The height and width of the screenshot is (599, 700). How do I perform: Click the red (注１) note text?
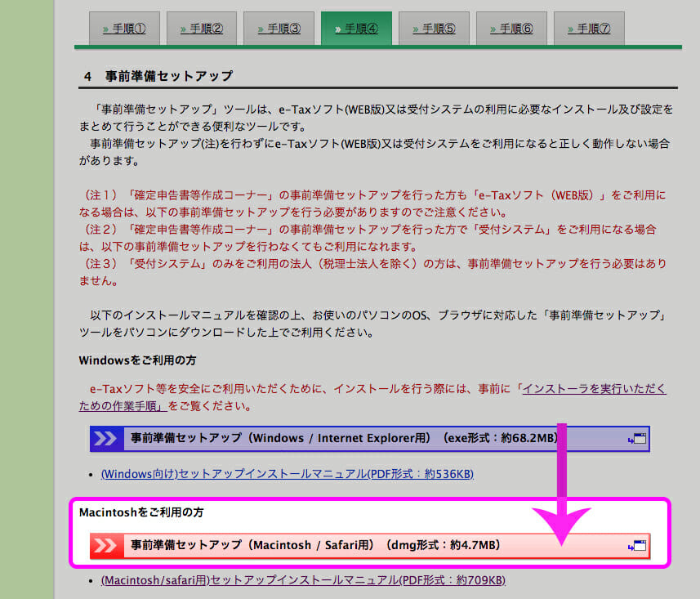click(372, 203)
